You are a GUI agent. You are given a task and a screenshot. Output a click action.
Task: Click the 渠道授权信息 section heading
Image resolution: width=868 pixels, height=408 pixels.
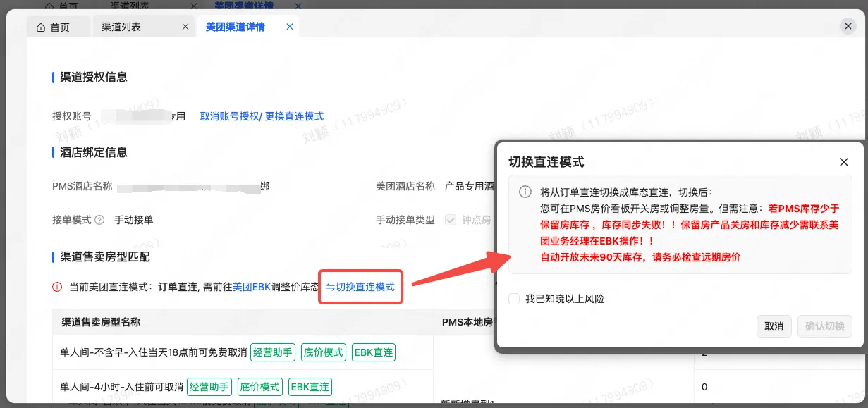(94, 77)
